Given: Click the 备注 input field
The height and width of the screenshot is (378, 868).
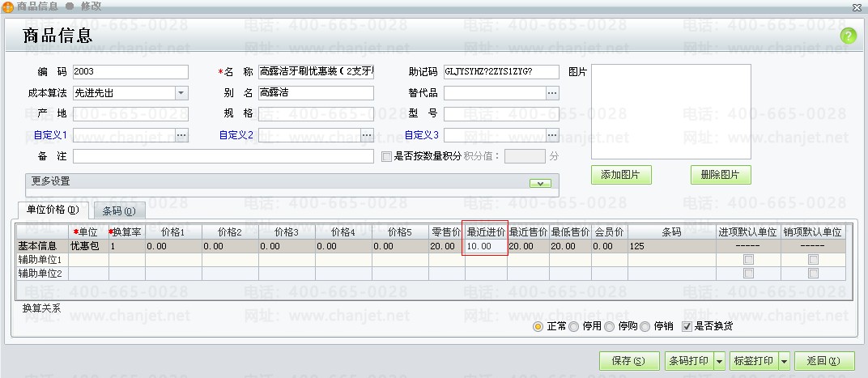Looking at the screenshot, I should click(x=223, y=155).
